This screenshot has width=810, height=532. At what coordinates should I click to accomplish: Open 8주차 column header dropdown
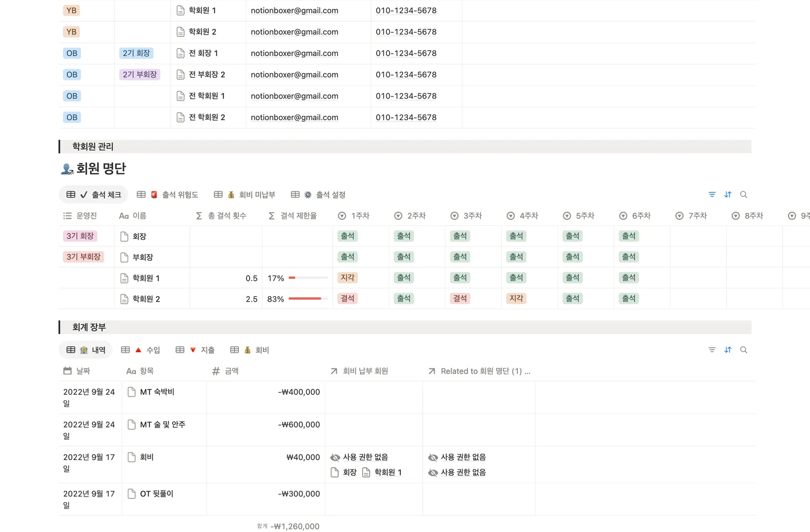tap(754, 216)
